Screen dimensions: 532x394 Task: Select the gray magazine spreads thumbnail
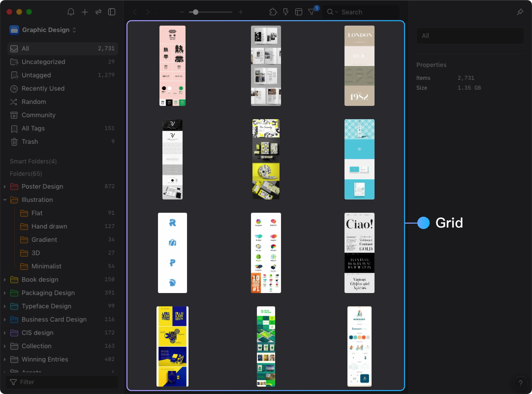(x=266, y=66)
